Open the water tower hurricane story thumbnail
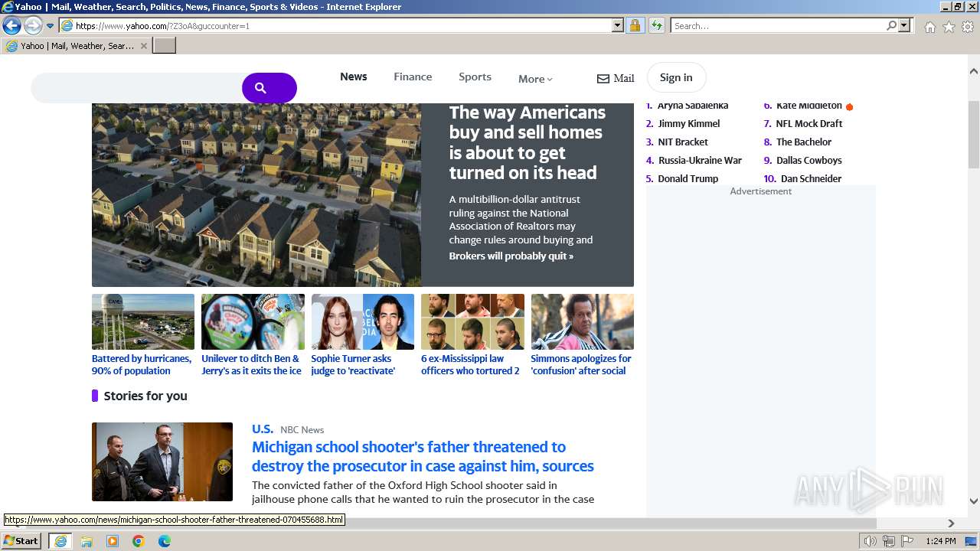The height and width of the screenshot is (551, 980). pyautogui.click(x=143, y=321)
